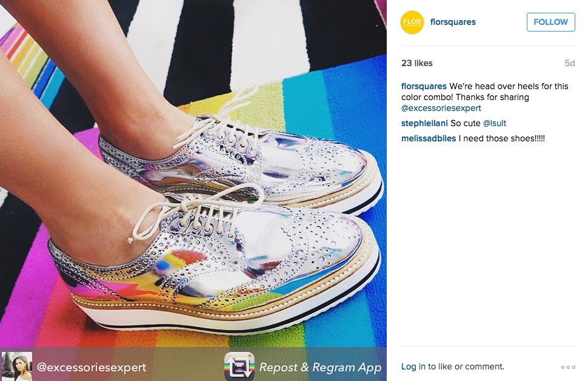Click the FLOR yellow profile avatar
The image size is (588, 381).
click(412, 22)
